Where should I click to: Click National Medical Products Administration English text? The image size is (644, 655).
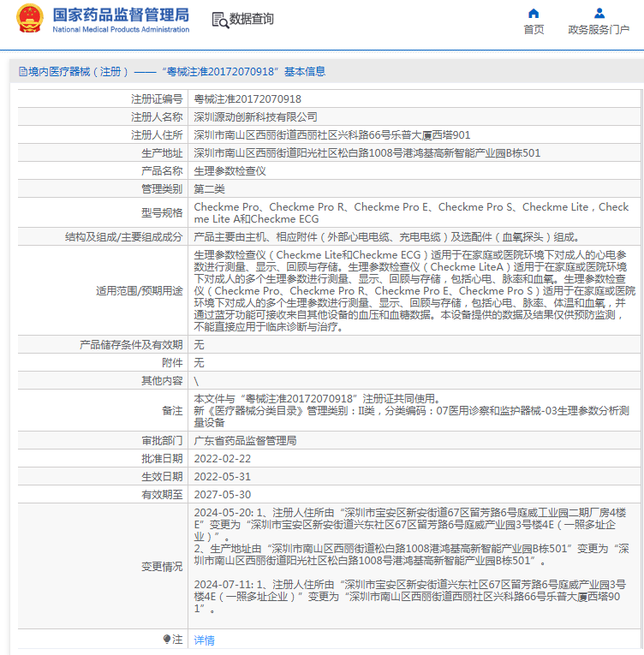(x=121, y=29)
